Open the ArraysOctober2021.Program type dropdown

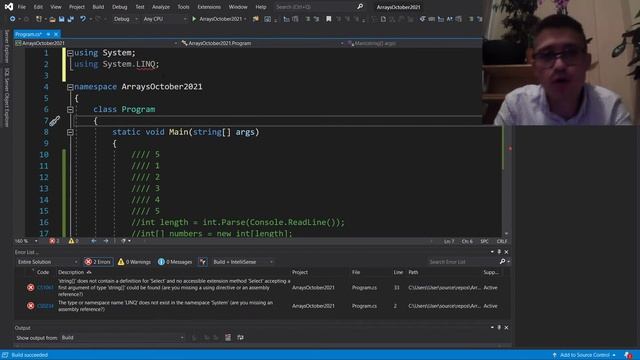(x=262, y=43)
